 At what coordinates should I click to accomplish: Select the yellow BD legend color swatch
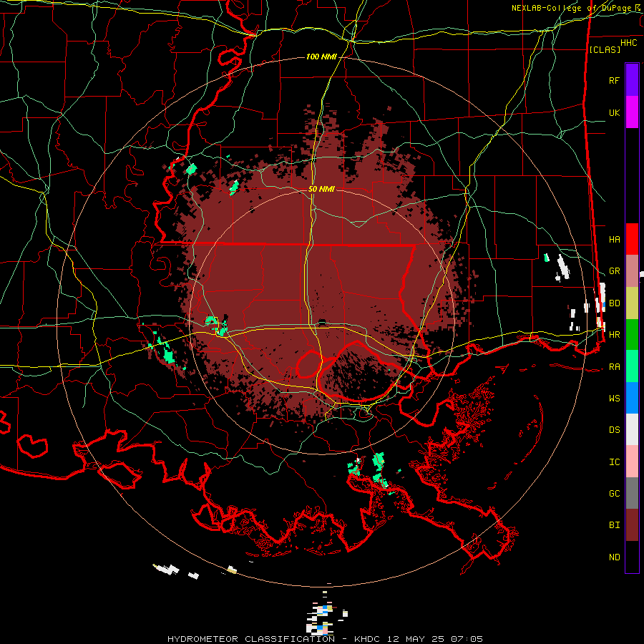point(632,303)
